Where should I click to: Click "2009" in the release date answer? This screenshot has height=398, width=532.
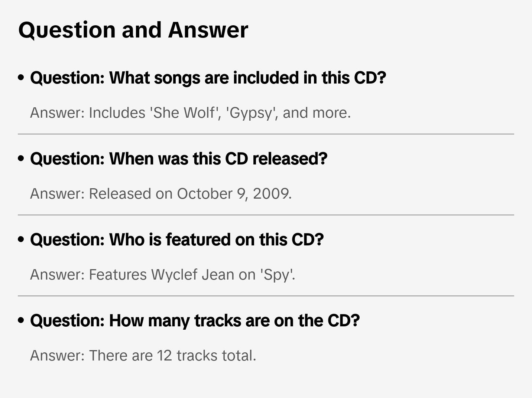[271, 193]
